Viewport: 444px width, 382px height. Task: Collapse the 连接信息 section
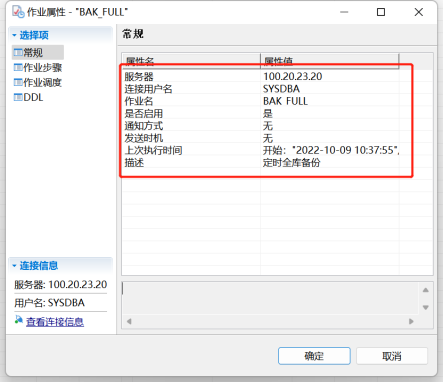coord(14,266)
